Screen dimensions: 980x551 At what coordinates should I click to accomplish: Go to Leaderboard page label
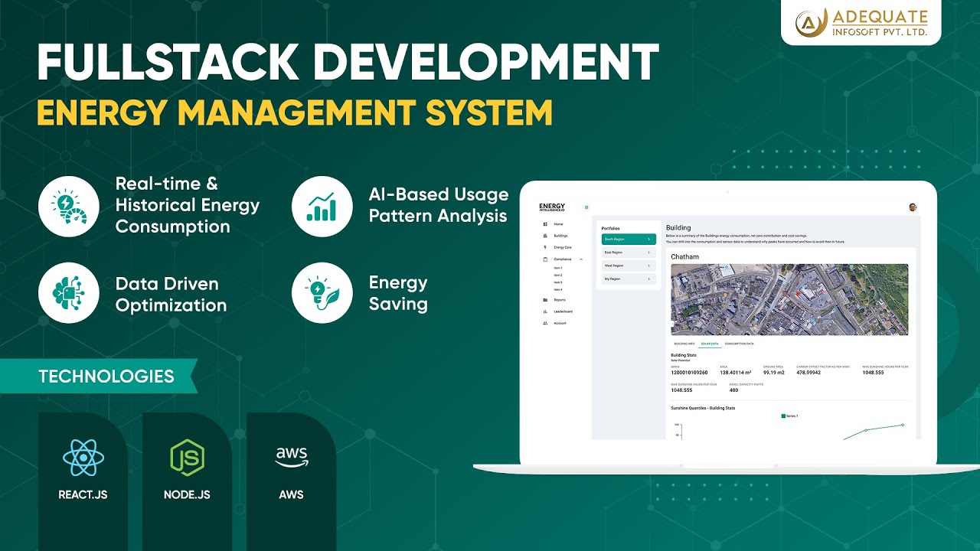point(563,311)
